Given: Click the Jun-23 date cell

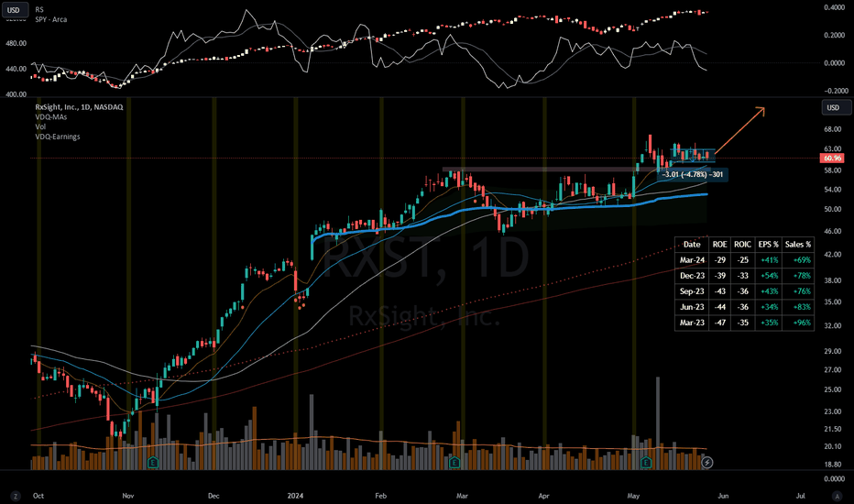Looking at the screenshot, I should (x=692, y=307).
